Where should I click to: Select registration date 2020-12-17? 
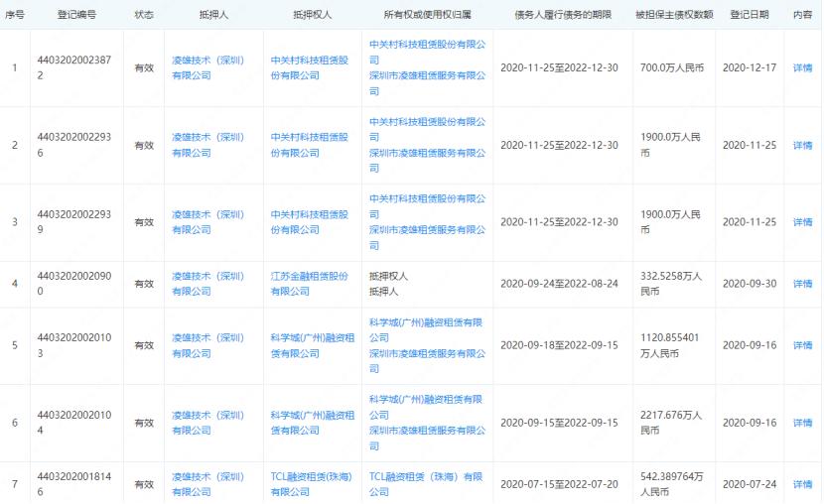(x=750, y=67)
